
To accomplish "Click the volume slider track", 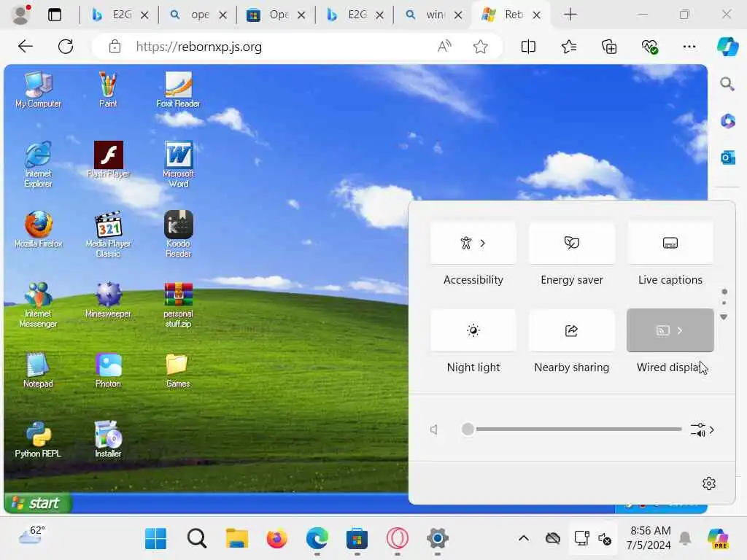I will coord(572,429).
